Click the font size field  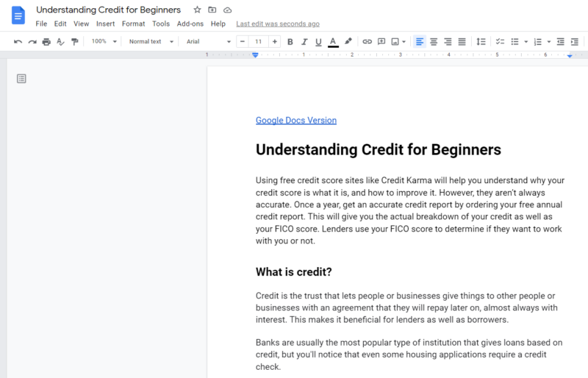point(259,42)
